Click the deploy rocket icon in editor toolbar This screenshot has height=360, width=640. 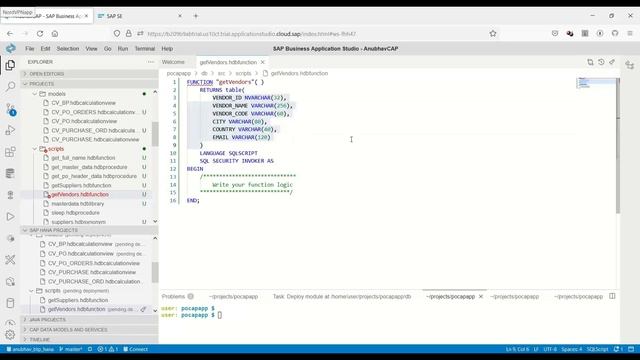[612, 62]
